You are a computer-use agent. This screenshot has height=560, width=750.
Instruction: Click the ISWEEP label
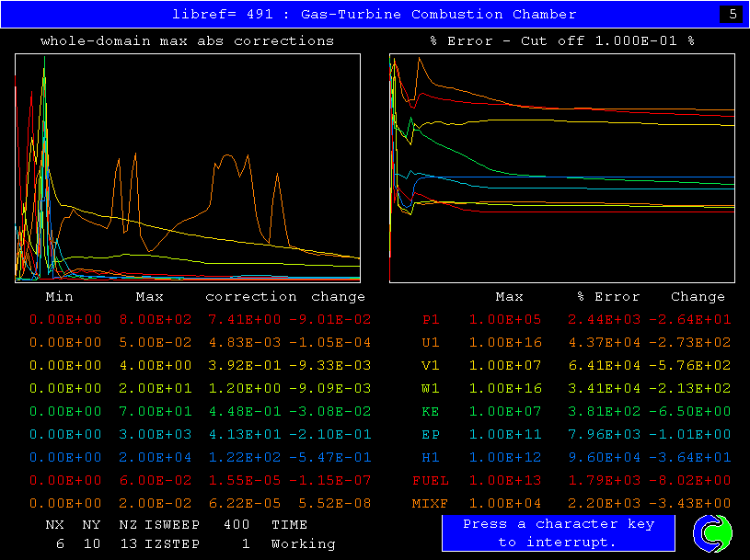tap(172, 525)
